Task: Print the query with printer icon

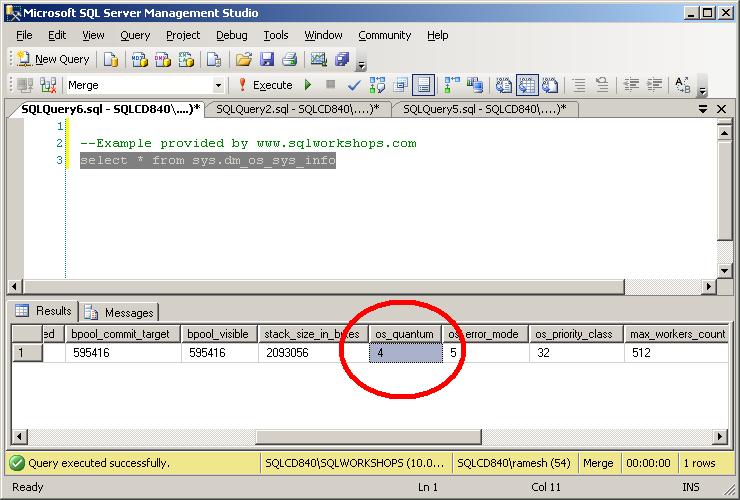Action: [290, 59]
